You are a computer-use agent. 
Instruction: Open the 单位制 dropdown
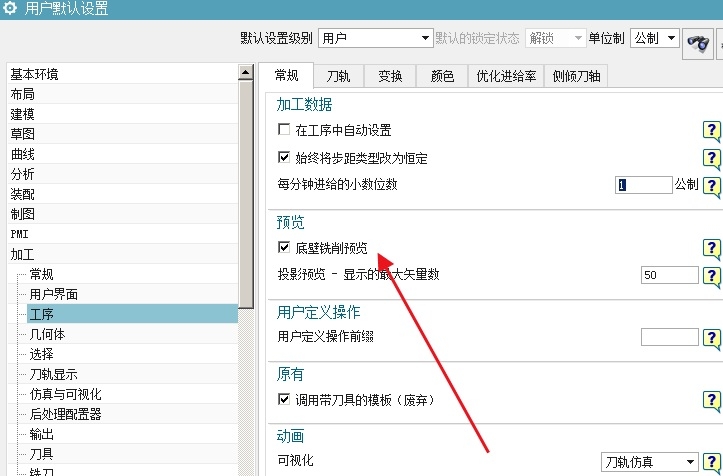tap(654, 38)
